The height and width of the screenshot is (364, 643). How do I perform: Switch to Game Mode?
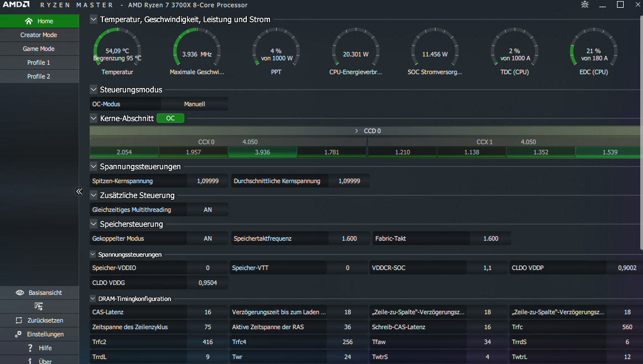(39, 49)
